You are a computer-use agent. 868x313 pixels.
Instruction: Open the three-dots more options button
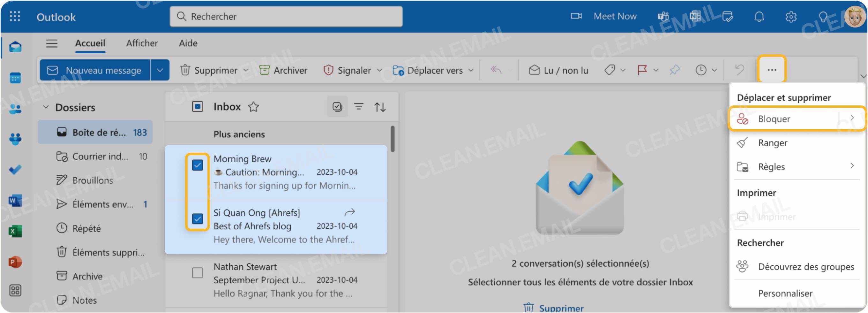tap(772, 70)
